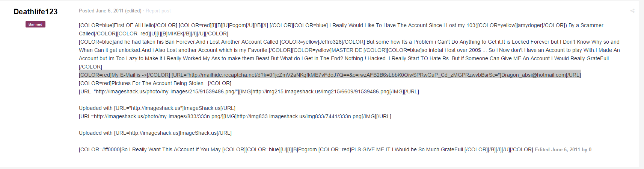This screenshot has width=644, height=169.
Task: Report this post via Report post
Action: click(158, 11)
